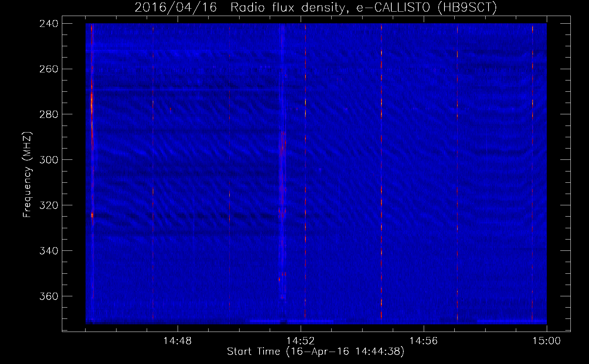589x364 pixels.
Task: Click the 'Start Time (16-Apr-16 14:44:38)' label
Action: 316,352
